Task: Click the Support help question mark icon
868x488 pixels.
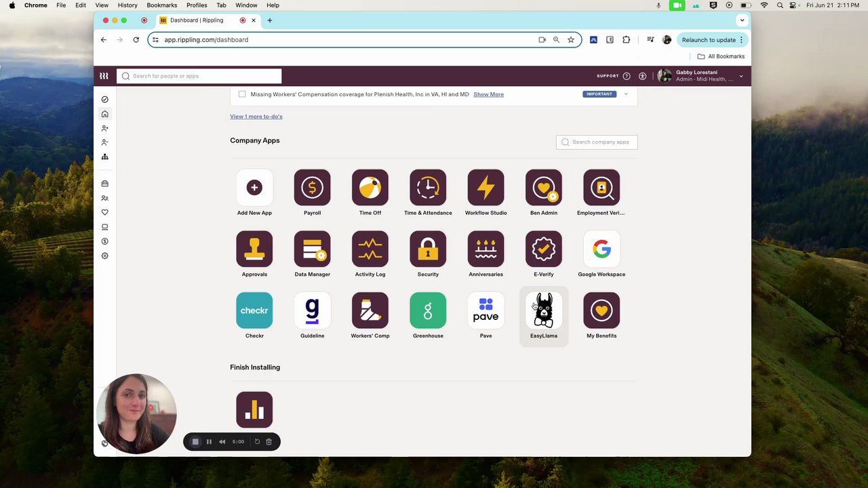Action: click(627, 76)
